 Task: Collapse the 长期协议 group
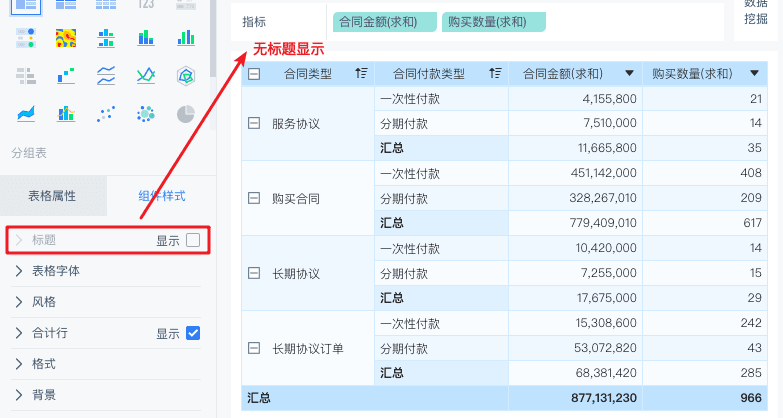click(x=254, y=273)
